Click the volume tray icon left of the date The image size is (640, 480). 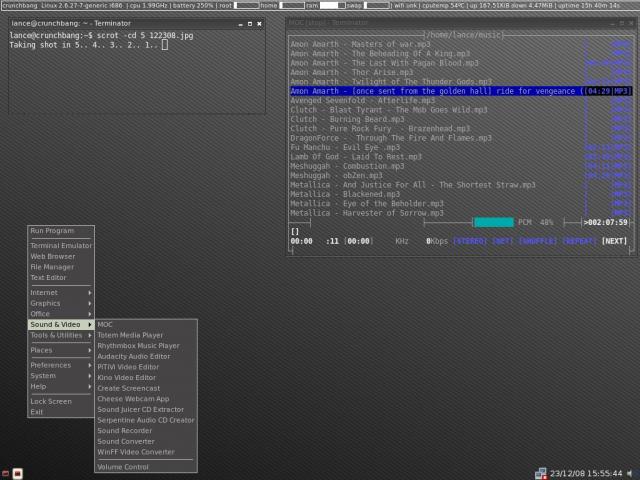click(x=543, y=473)
